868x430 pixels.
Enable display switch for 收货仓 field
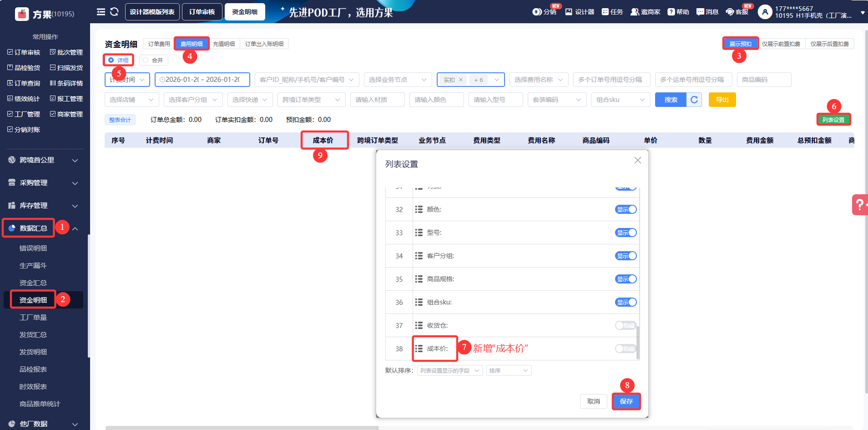coord(626,325)
